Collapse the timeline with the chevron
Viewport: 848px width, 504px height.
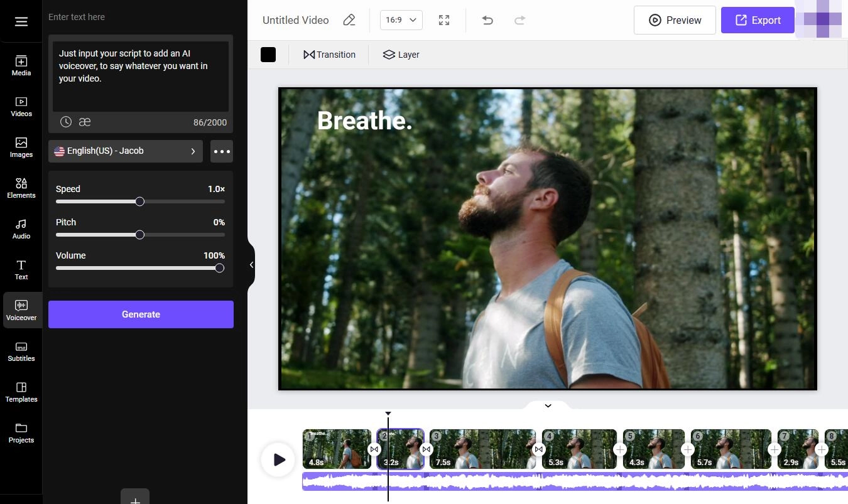point(548,406)
